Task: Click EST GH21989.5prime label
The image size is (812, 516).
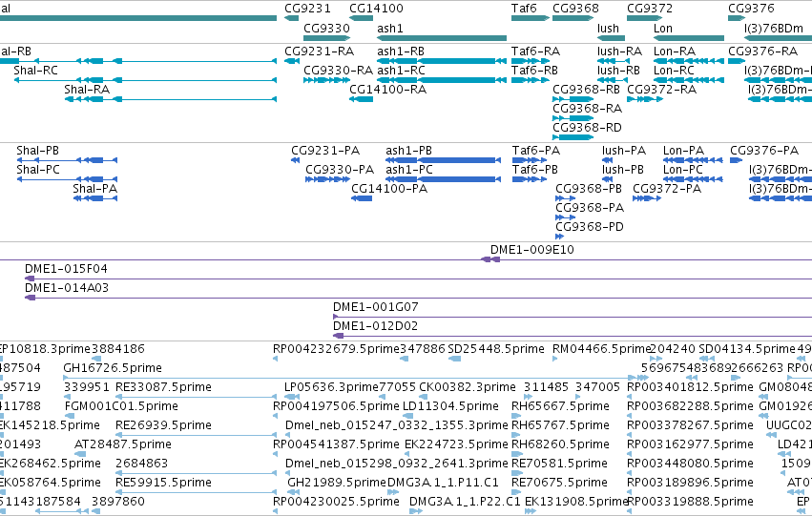Action: (337, 483)
